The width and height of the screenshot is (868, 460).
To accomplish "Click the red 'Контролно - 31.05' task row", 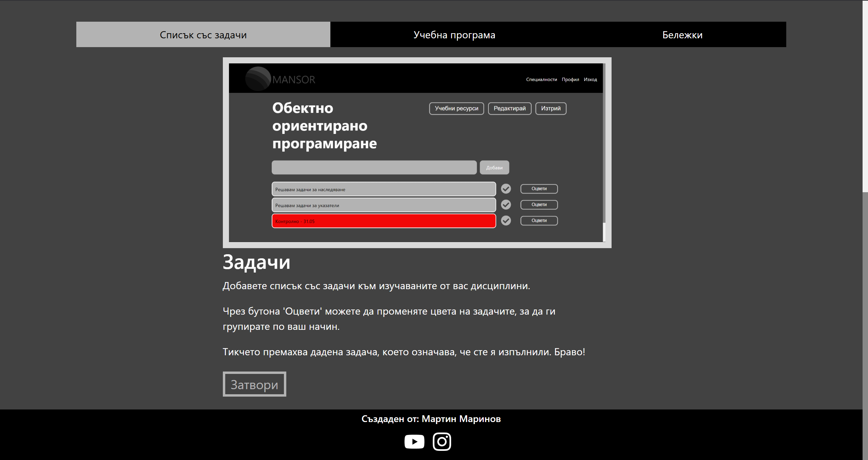I will click(384, 221).
